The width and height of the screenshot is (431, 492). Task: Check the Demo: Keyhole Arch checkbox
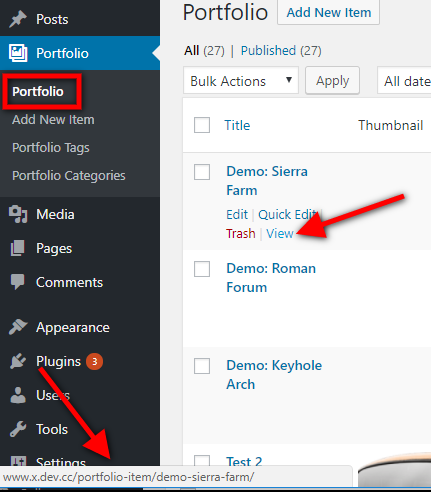pyautogui.click(x=202, y=366)
